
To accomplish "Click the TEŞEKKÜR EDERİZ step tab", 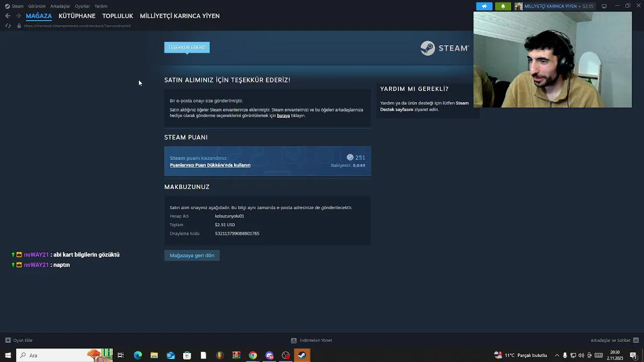I will [x=187, y=47].
